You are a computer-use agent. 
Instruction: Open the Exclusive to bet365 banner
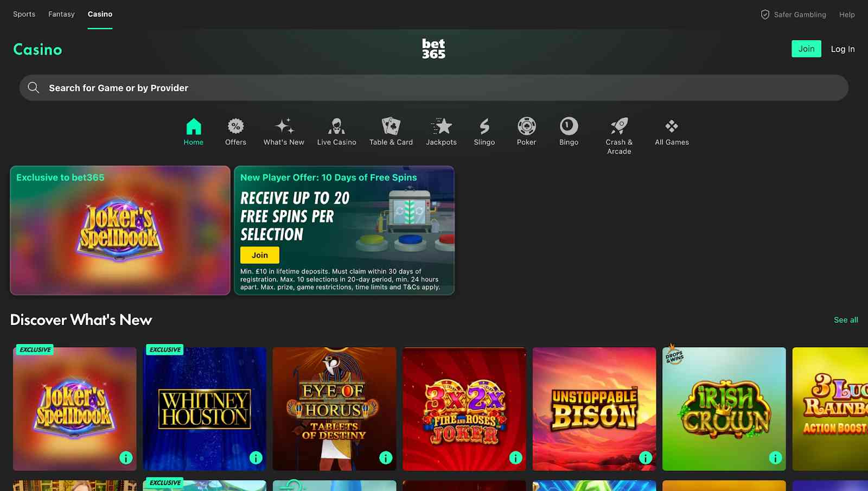coord(120,231)
